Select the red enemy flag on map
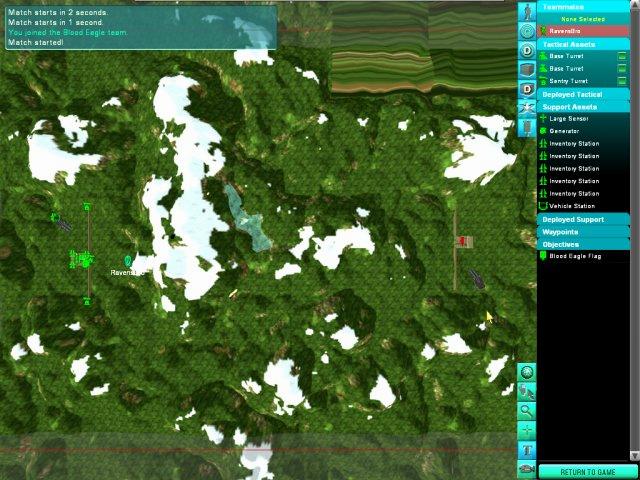 point(462,241)
